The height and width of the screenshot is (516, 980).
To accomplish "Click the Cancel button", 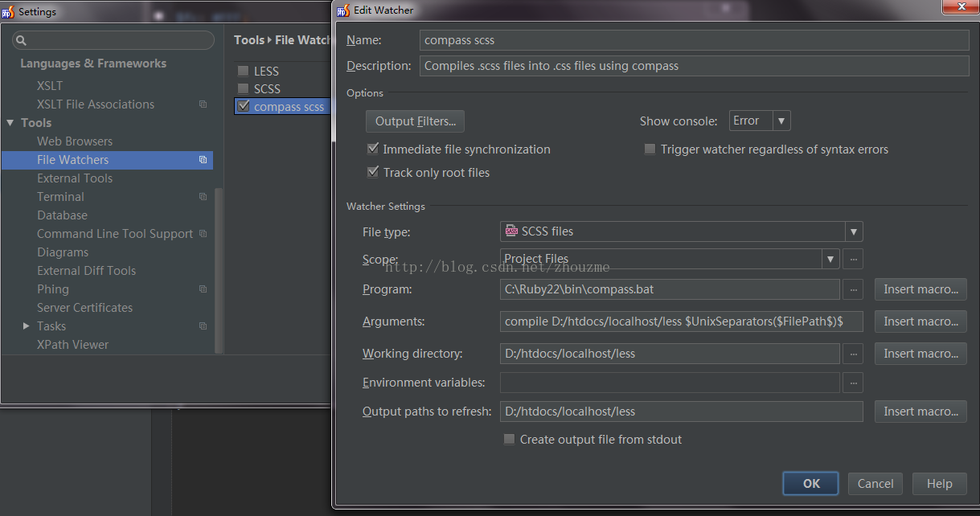I will point(875,484).
